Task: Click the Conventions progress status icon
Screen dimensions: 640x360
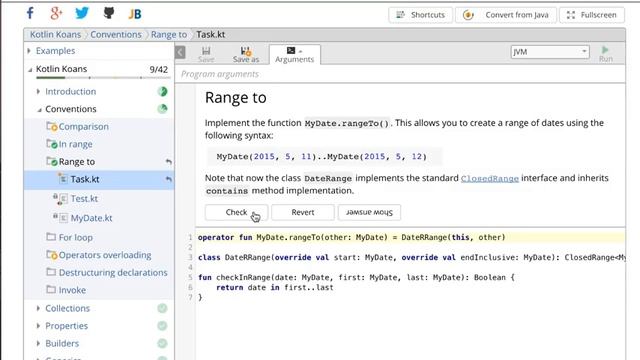Action: 162,109
